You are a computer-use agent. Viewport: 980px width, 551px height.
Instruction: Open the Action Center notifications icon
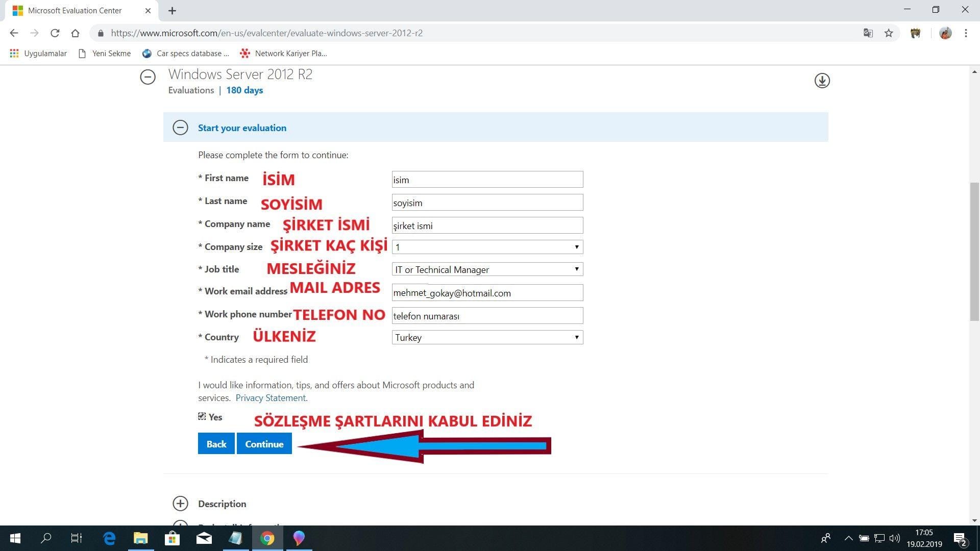960,539
